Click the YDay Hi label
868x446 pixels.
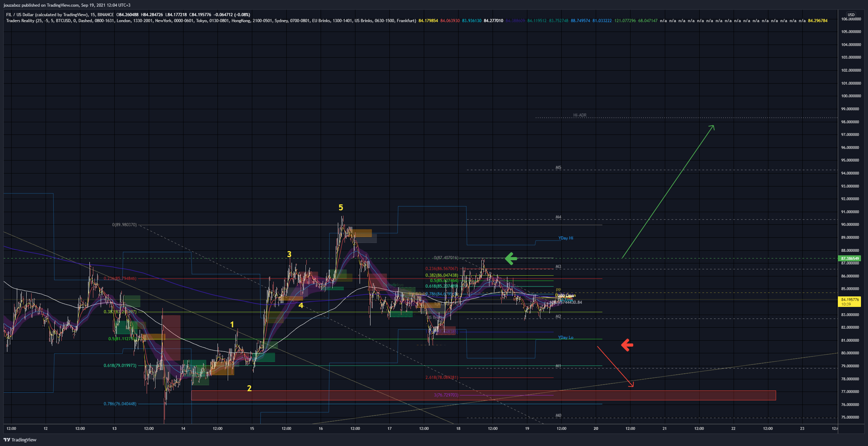[566, 238]
